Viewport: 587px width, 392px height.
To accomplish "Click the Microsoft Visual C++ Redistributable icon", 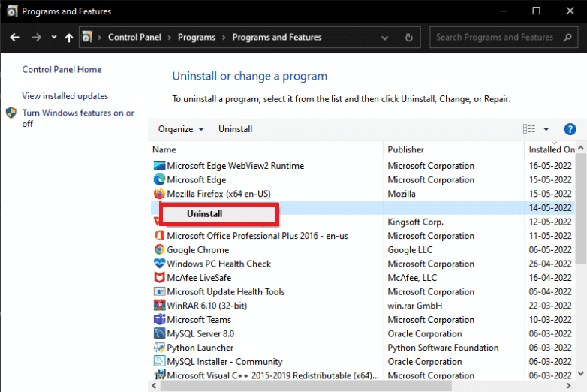I will (159, 375).
